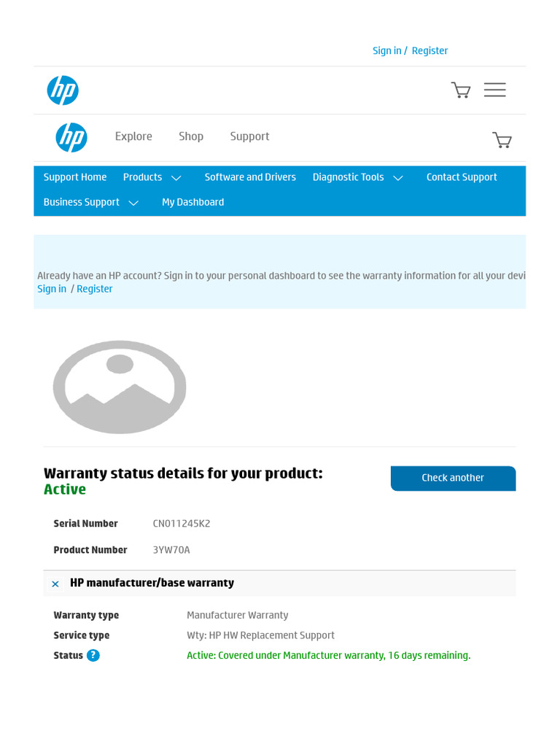Open Contact Support
This screenshot has width=560, height=747.
[462, 177]
